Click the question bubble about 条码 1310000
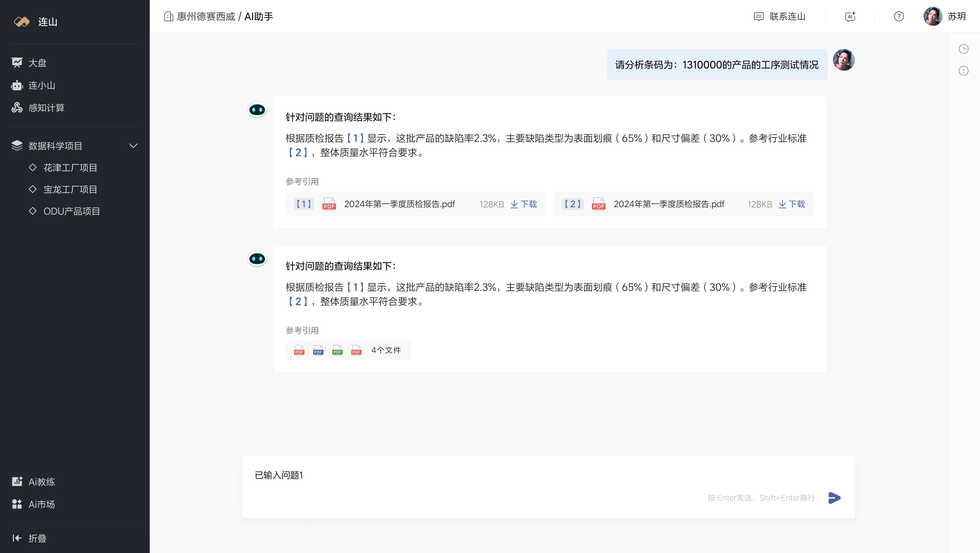 [x=717, y=64]
